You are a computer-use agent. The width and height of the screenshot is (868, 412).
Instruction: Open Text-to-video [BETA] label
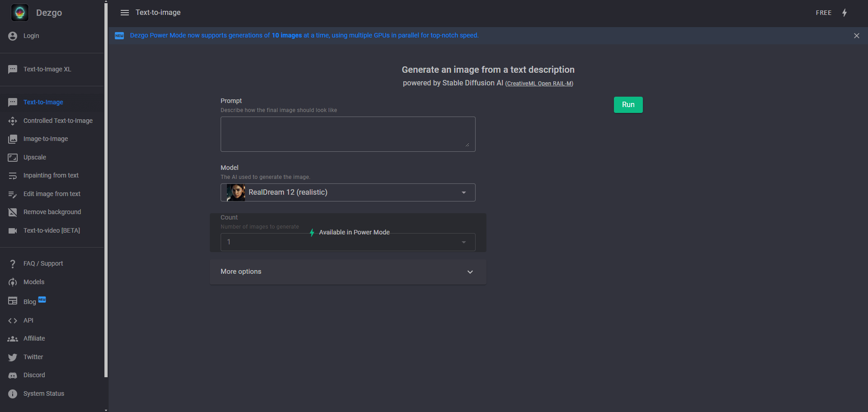(52, 230)
